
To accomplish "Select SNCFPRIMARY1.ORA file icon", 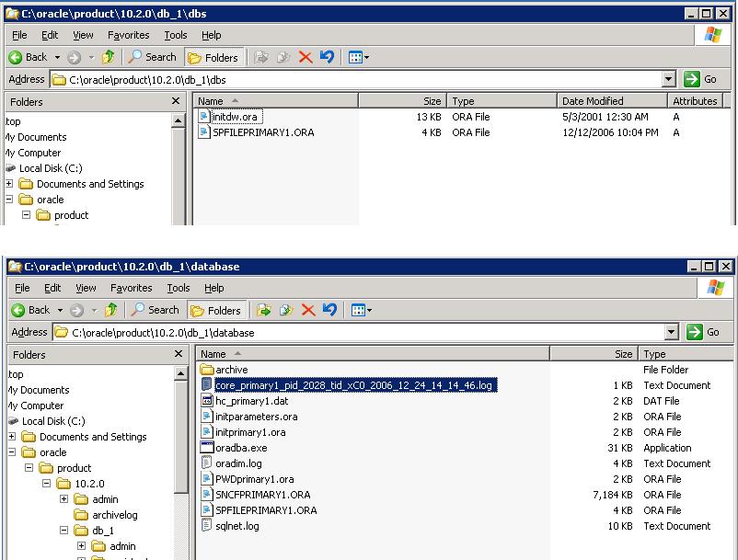I will pyautogui.click(x=207, y=495).
